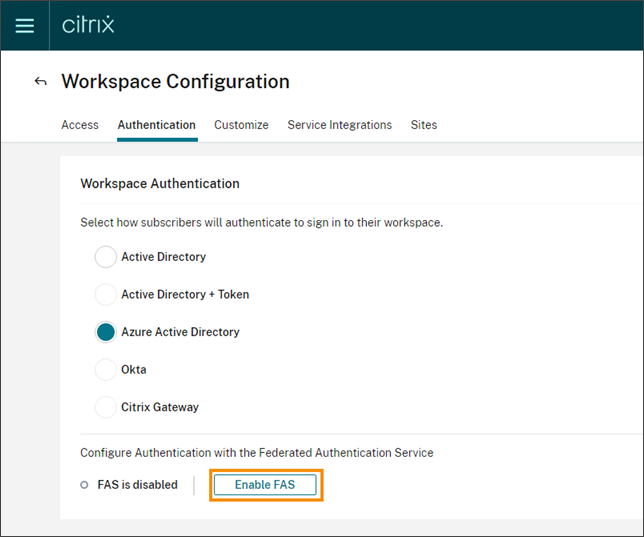Choose Active Directory + Token option
The height and width of the screenshot is (537, 644).
tap(106, 294)
